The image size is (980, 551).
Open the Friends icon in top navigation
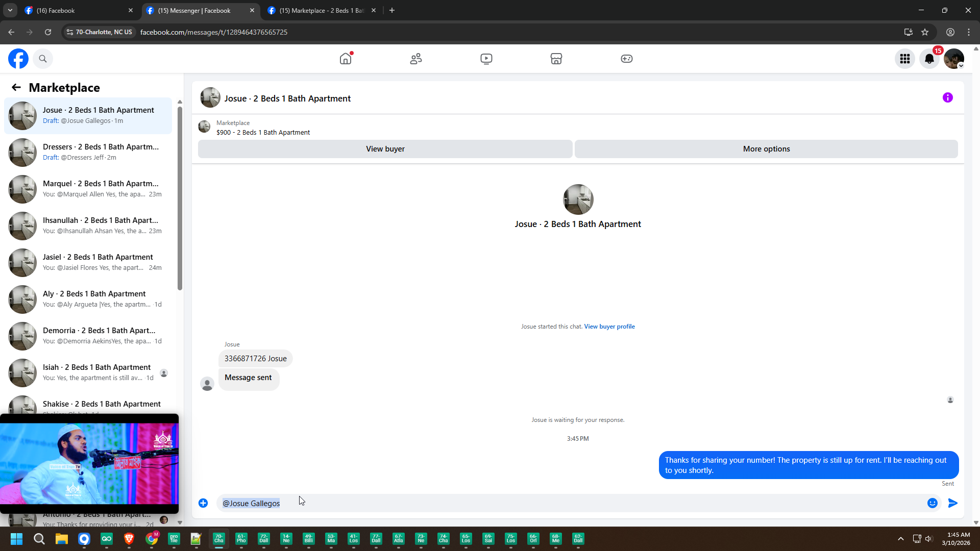coord(416,59)
